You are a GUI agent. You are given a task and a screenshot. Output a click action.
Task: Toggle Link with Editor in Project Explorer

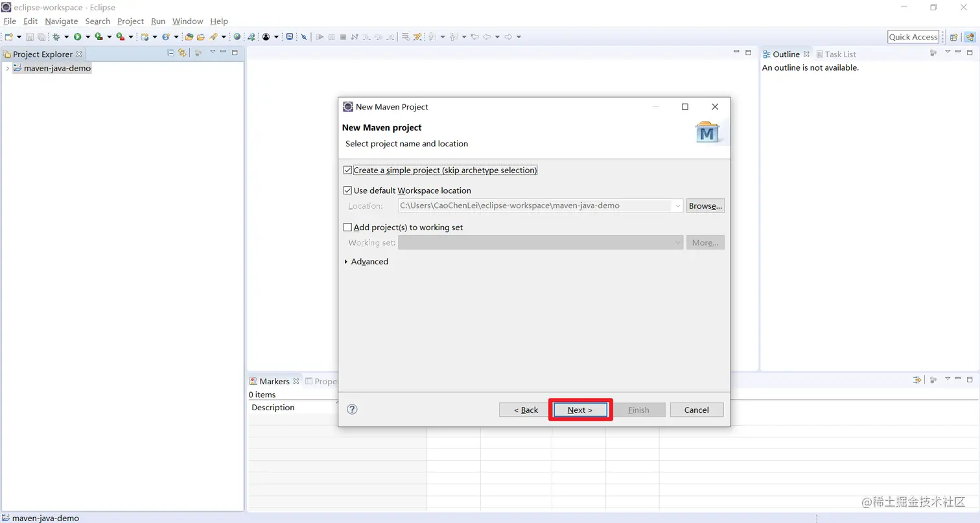coord(182,53)
